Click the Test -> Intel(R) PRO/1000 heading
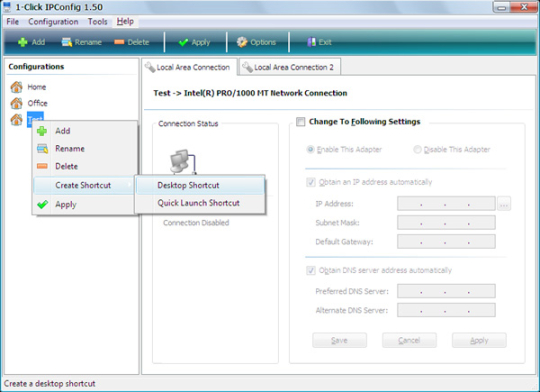 [250, 93]
